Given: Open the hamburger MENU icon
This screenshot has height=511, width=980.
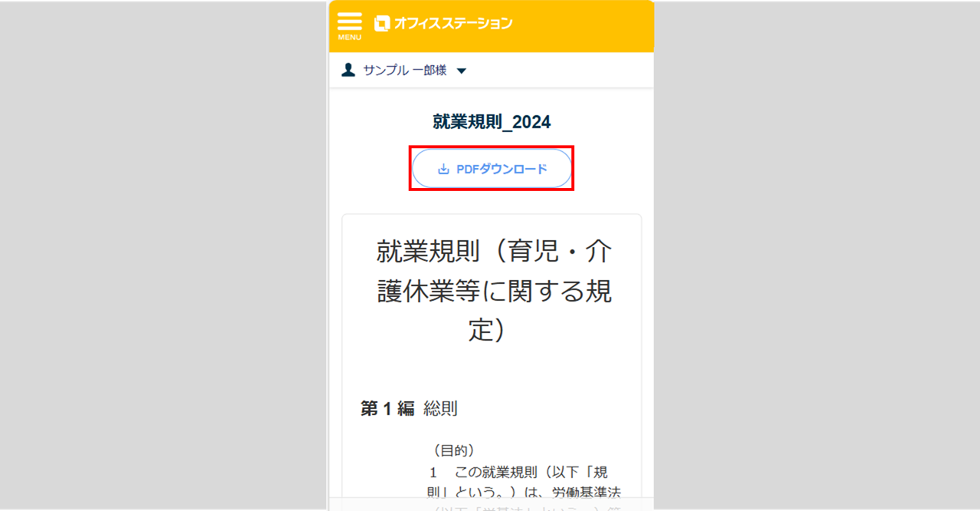Looking at the screenshot, I should pos(349,21).
